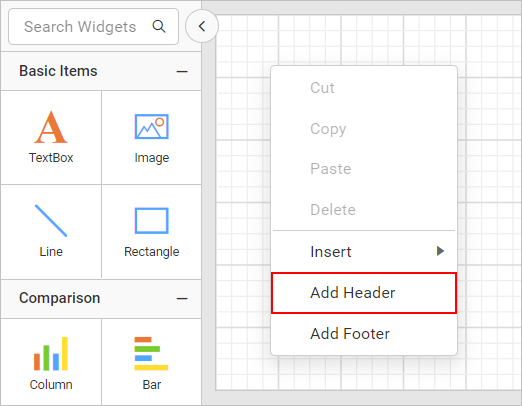Viewport: 522px width, 406px height.
Task: Select the Bar chart widget
Action: pos(152,363)
